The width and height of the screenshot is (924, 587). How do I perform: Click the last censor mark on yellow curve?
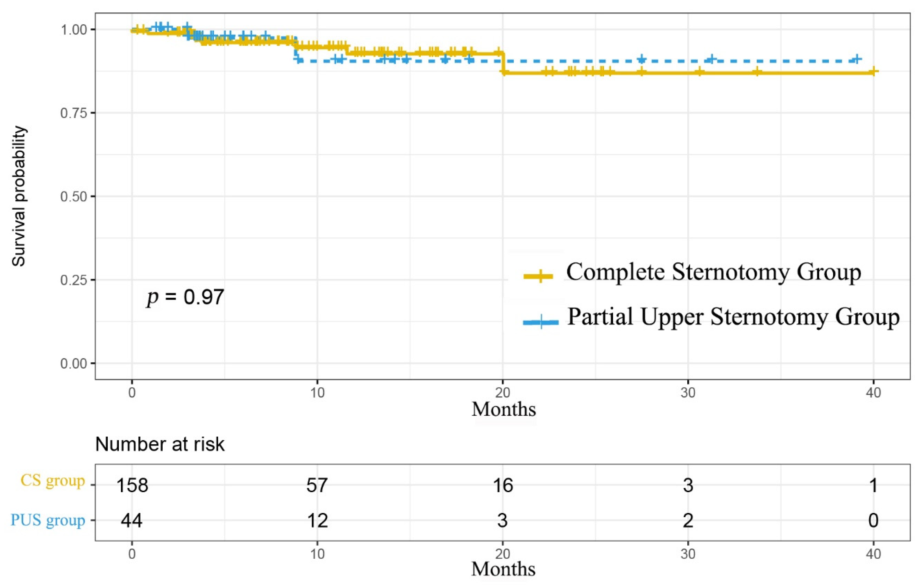click(x=873, y=71)
